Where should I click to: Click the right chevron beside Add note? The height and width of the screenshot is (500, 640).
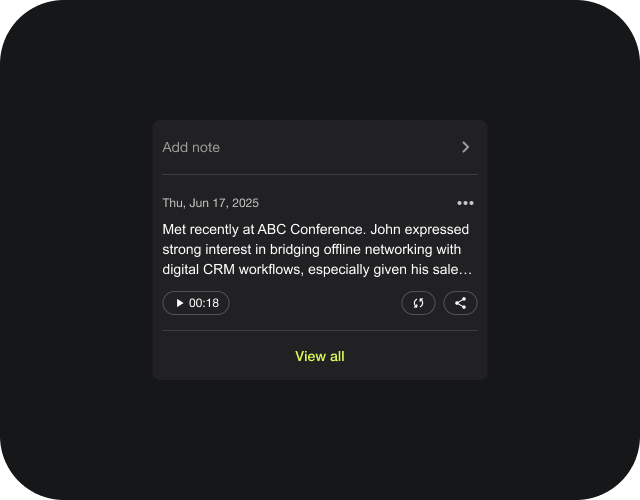(465, 147)
